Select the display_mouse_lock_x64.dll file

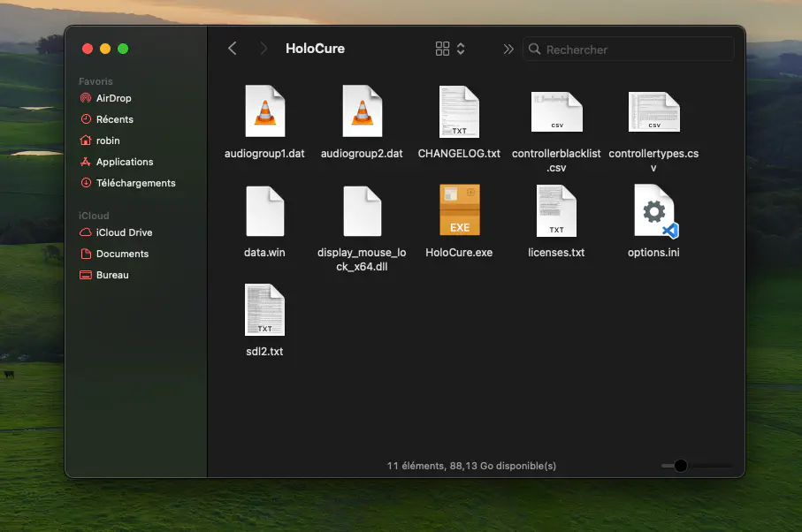coord(362,212)
